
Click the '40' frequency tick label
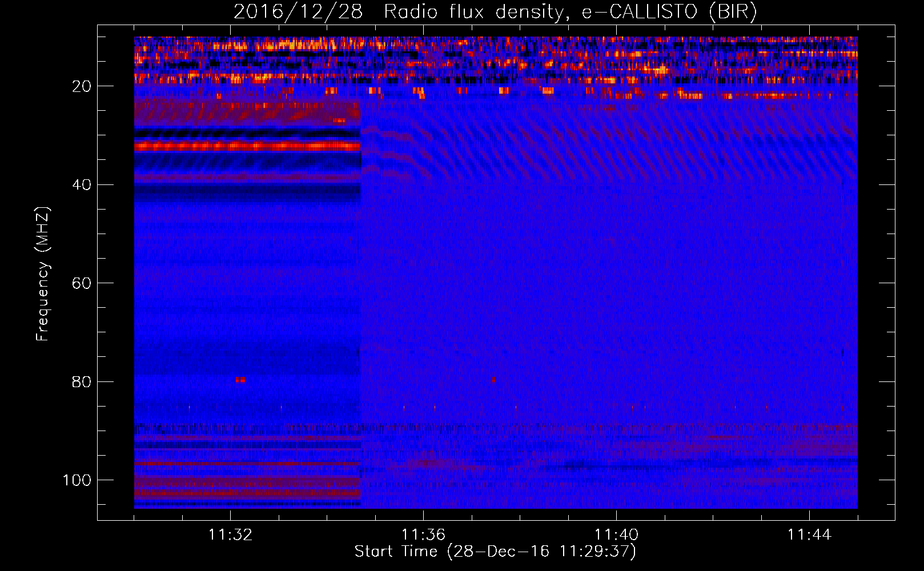(x=82, y=185)
